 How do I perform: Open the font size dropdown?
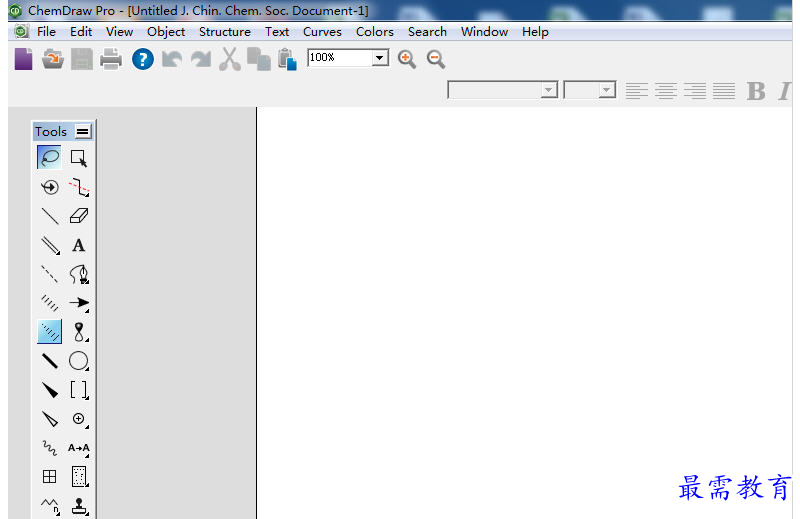pos(607,90)
